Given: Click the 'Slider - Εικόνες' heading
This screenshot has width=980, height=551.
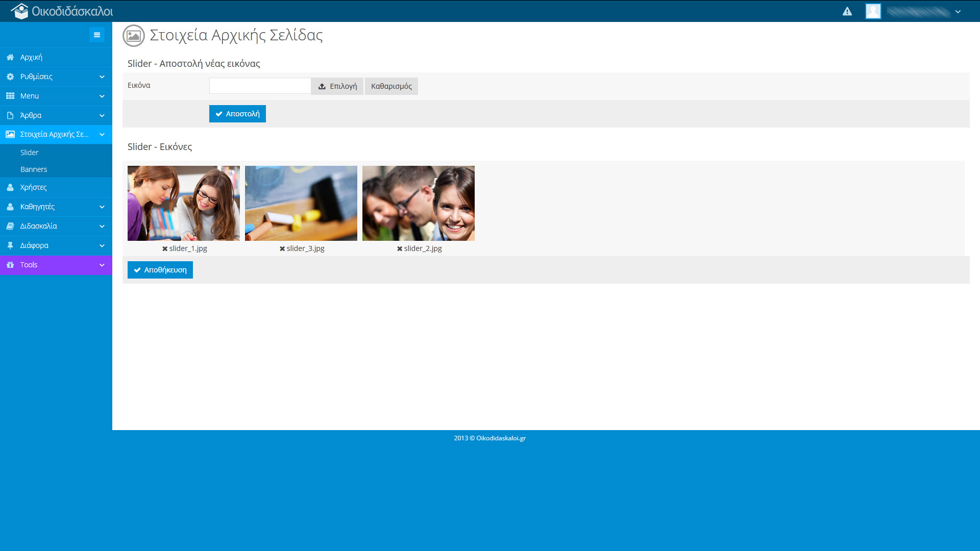Looking at the screenshot, I should click(x=160, y=147).
